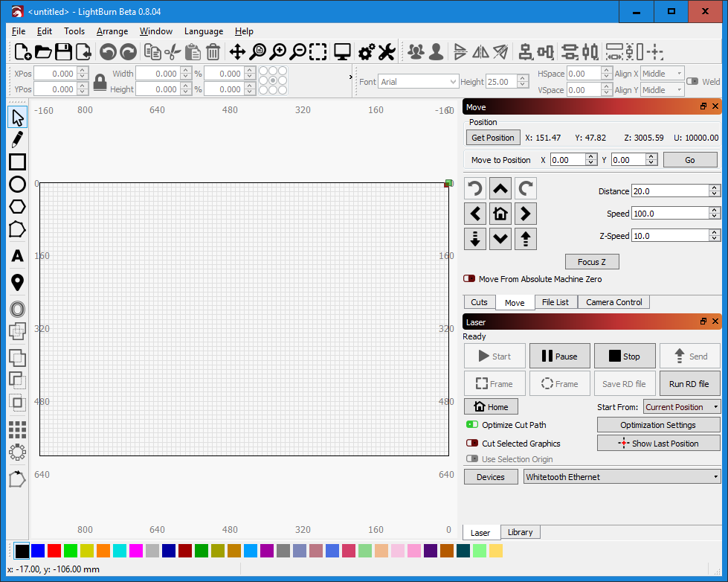Image resolution: width=728 pixels, height=582 pixels.
Task: Flip selection horizontally using mirror icon
Action: pyautogui.click(x=480, y=52)
